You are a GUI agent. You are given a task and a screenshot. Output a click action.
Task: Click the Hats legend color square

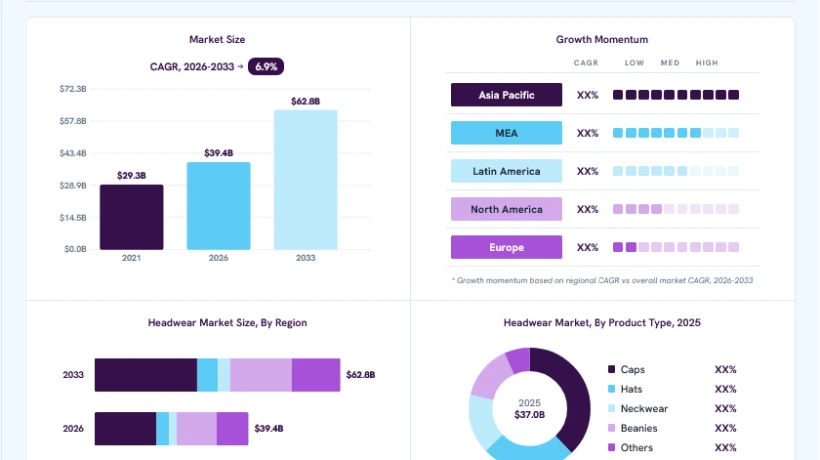tap(611, 389)
